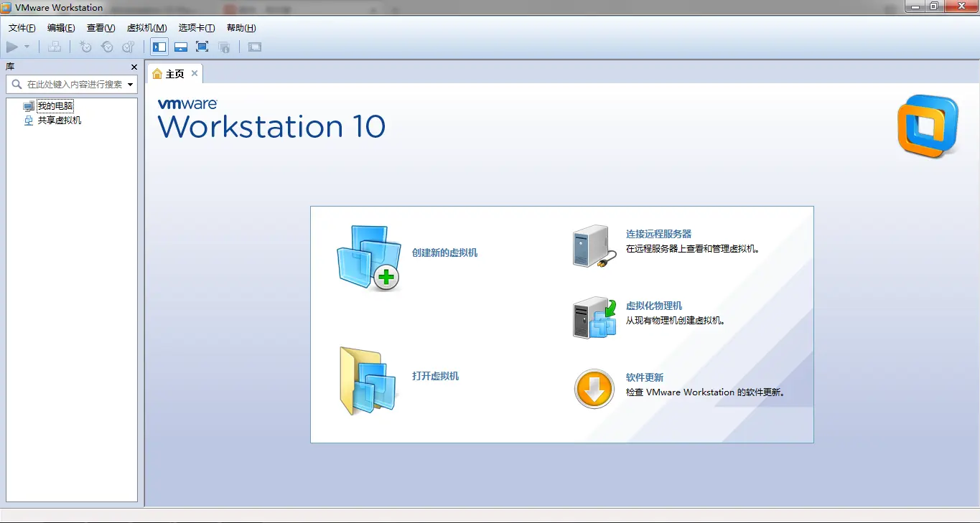This screenshot has height=523, width=980.
Task: Click the virtualize physical machine icon
Action: pos(594,318)
